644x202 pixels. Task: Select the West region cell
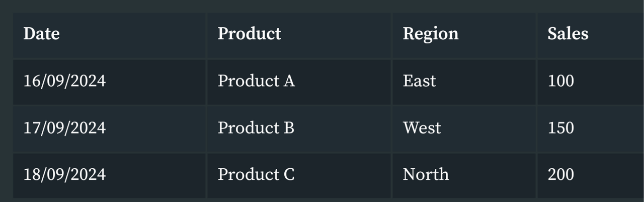coord(464,129)
